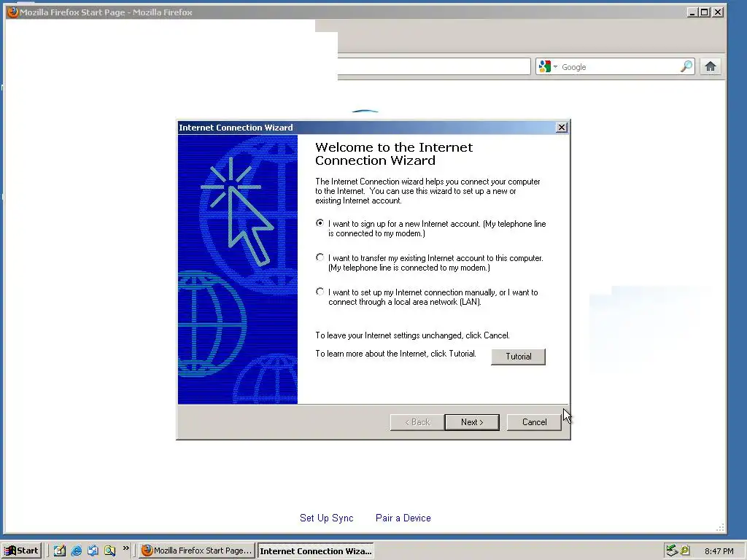Click the 8:47 PM taskbar clock

tap(719, 551)
